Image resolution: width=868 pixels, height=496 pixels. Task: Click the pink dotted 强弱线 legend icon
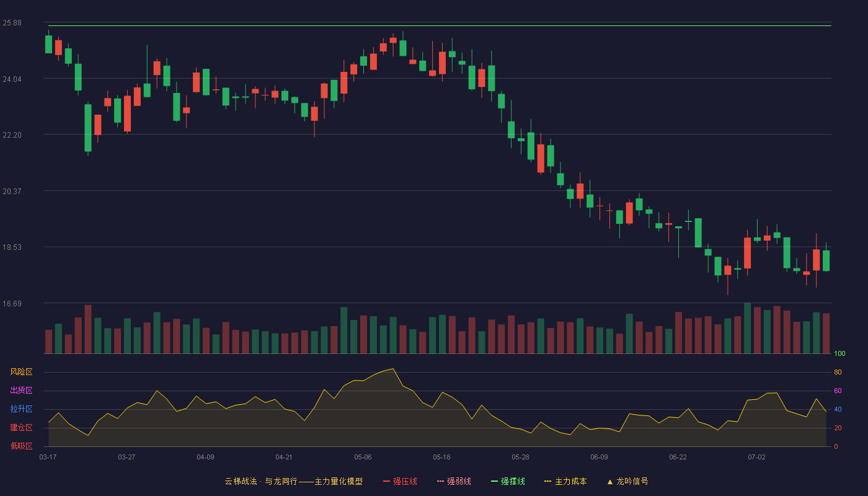440,481
